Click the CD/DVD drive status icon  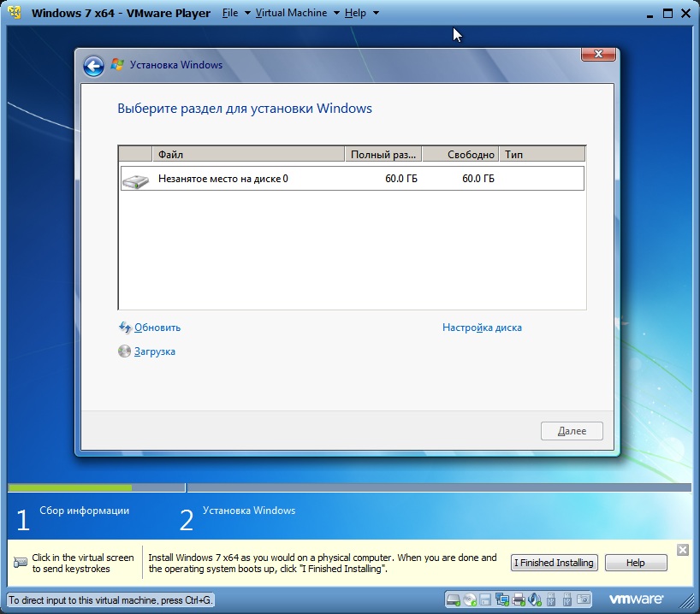(x=470, y=600)
